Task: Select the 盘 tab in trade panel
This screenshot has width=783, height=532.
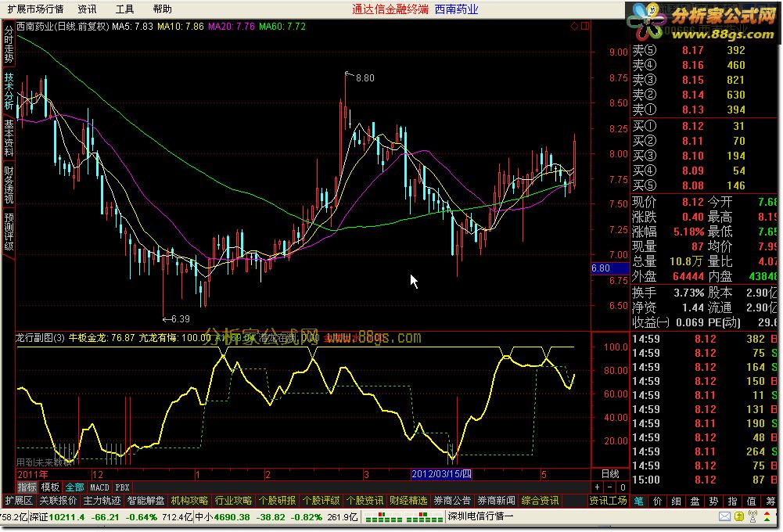Action: pyautogui.click(x=695, y=501)
